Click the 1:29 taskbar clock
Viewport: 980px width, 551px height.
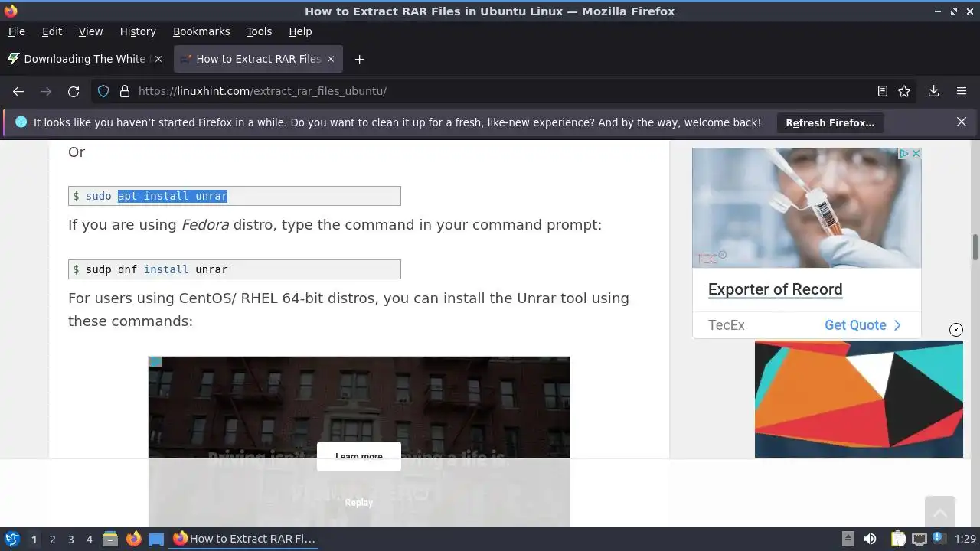(965, 539)
